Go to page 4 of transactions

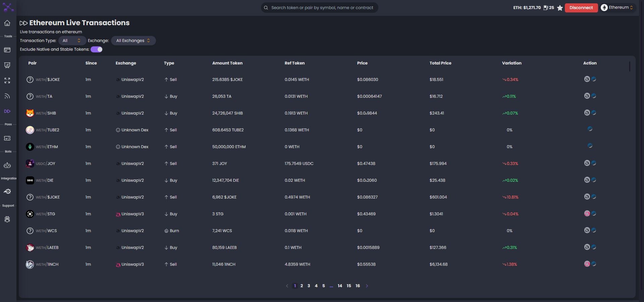pos(316,286)
